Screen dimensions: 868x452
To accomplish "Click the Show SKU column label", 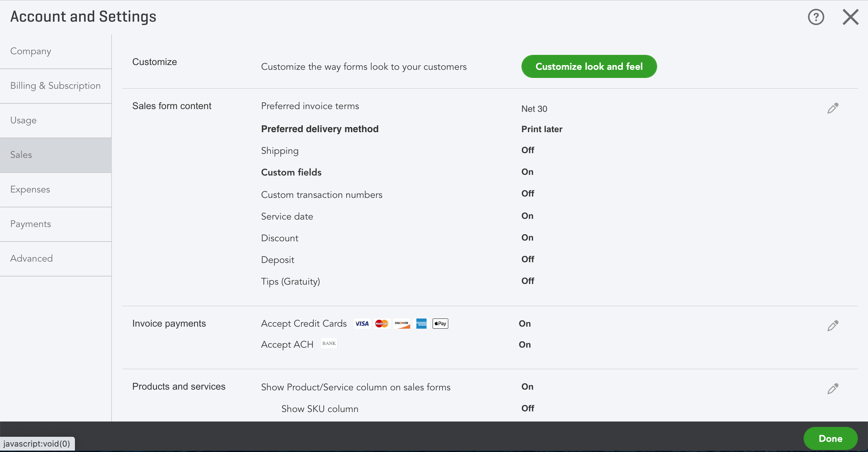I will click(320, 409).
